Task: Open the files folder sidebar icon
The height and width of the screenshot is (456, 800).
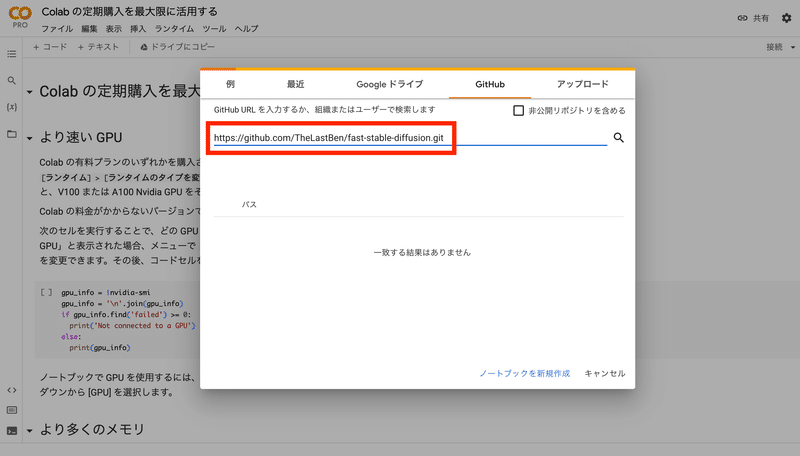Action: click(12, 134)
